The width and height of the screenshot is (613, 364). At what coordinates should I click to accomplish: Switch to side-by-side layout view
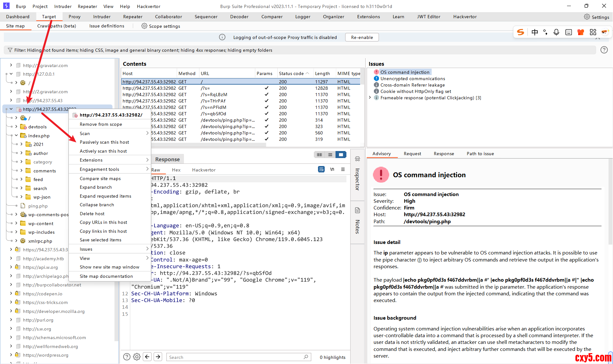(x=319, y=155)
